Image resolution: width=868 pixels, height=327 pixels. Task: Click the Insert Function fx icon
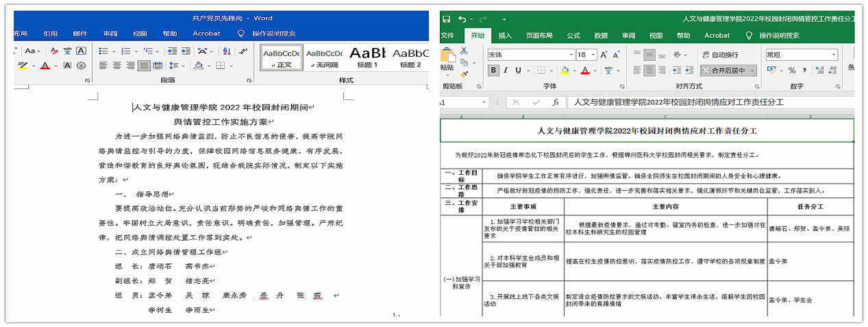tap(556, 102)
